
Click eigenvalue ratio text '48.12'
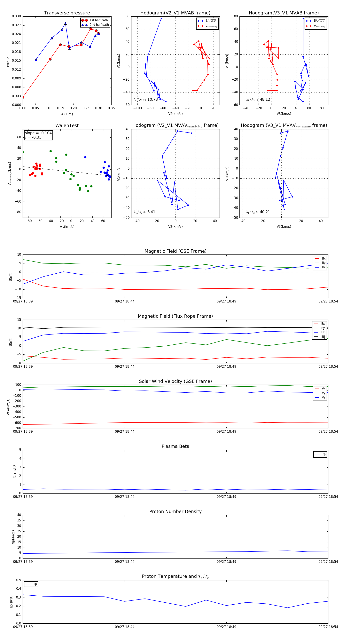(x=265, y=100)
